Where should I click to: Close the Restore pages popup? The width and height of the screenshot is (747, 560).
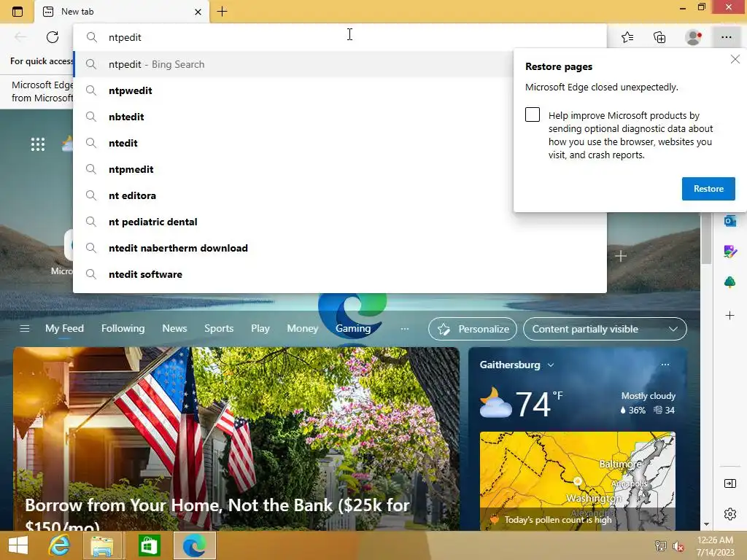tap(735, 59)
